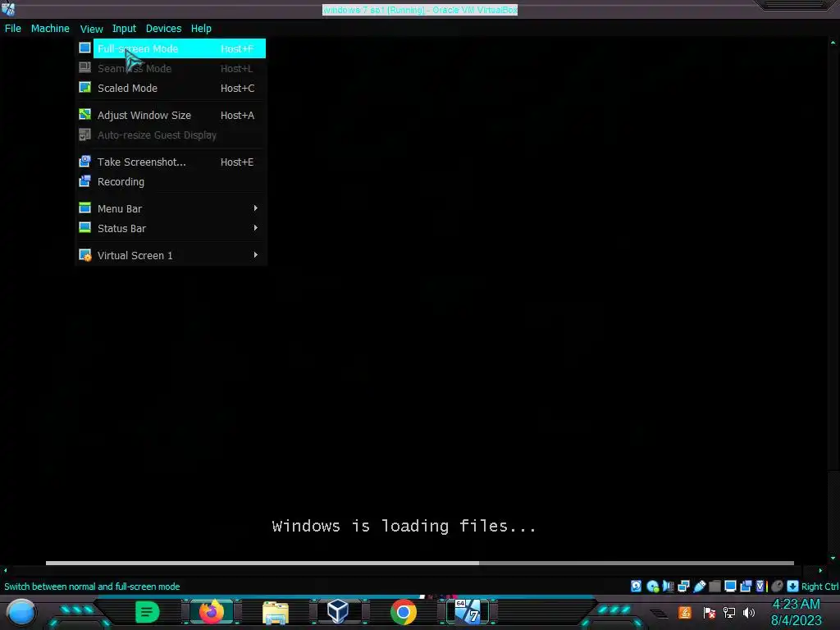
Task: Click the Take Screenshot camera icon
Action: pyautogui.click(x=84, y=162)
